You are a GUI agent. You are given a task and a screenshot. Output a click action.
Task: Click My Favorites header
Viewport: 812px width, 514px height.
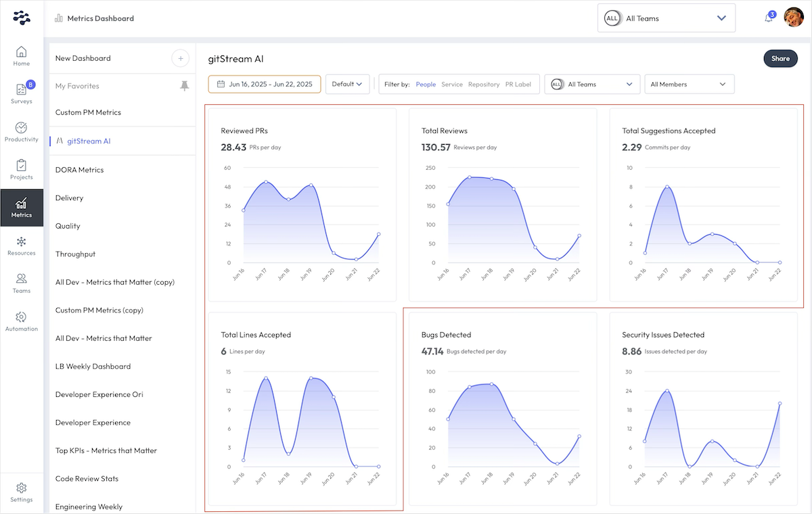(77, 86)
